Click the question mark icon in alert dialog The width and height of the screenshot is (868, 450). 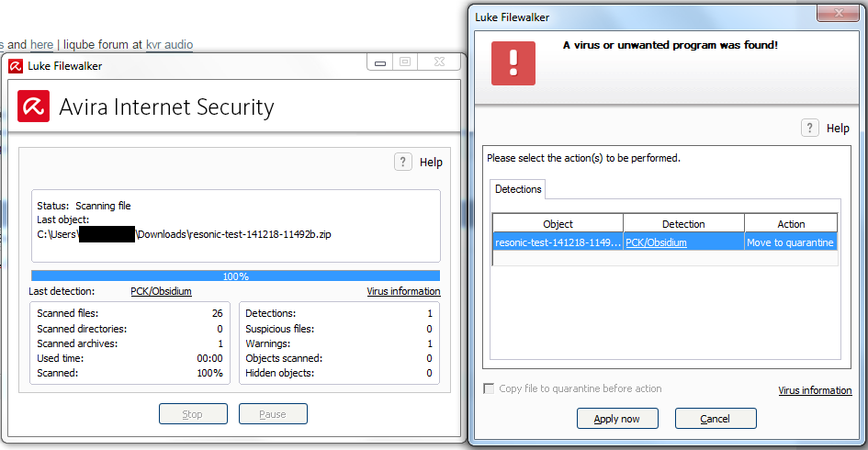pyautogui.click(x=810, y=128)
